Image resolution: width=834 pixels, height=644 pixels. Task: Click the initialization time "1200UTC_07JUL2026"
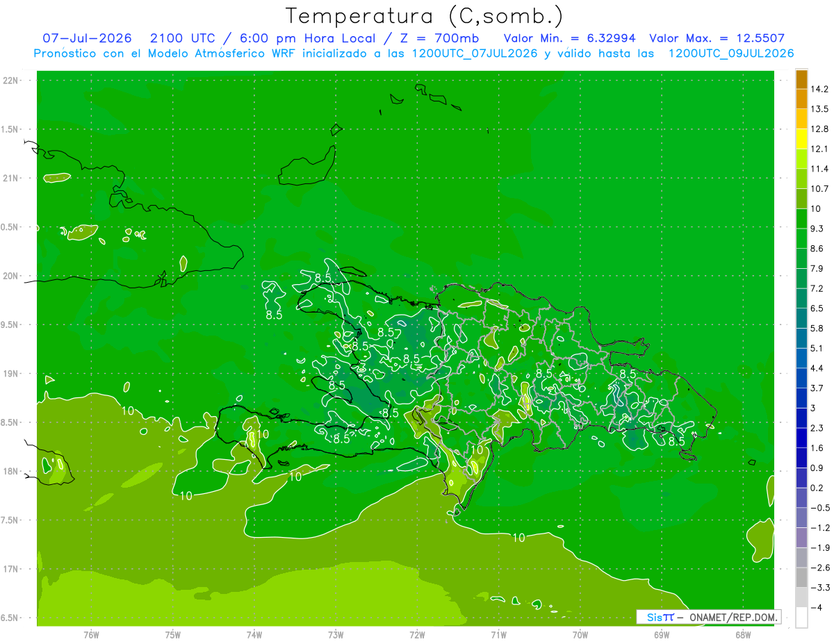pos(475,53)
